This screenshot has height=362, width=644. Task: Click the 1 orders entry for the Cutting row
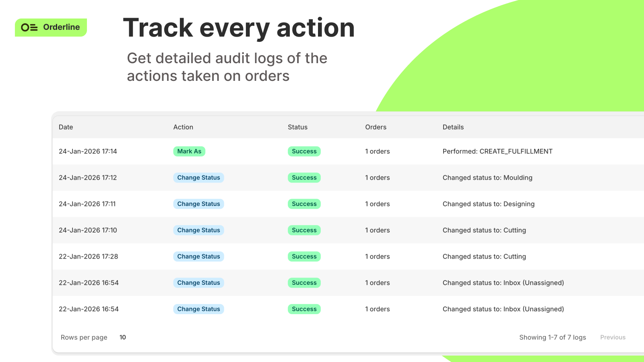377,230
